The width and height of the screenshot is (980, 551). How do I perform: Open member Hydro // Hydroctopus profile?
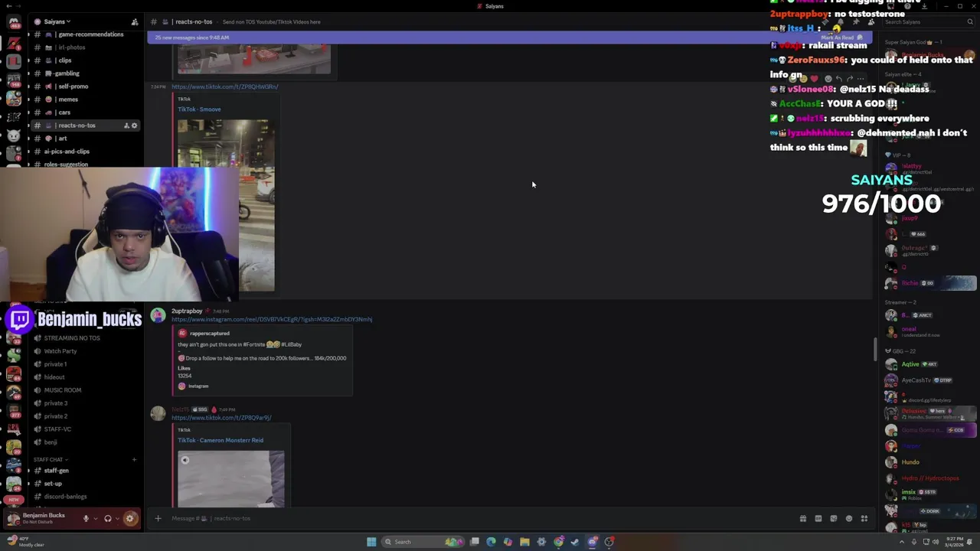[930, 478]
